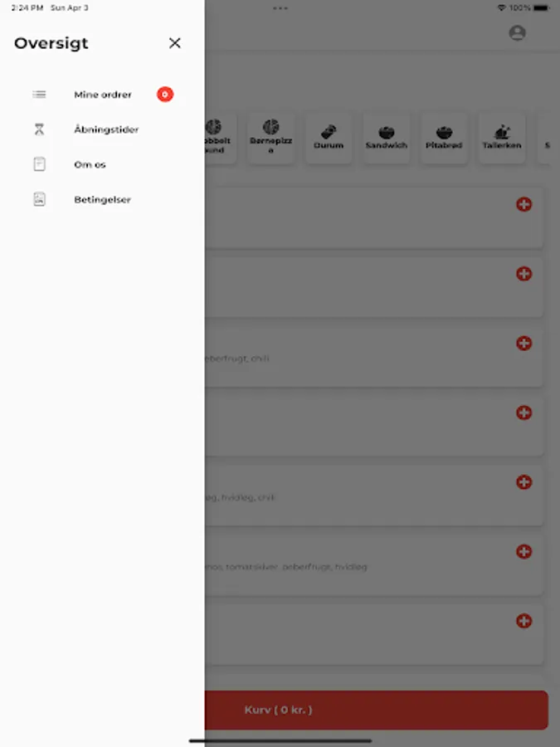Choose the Børnepizza category
The width and height of the screenshot is (560, 747).
270,138
